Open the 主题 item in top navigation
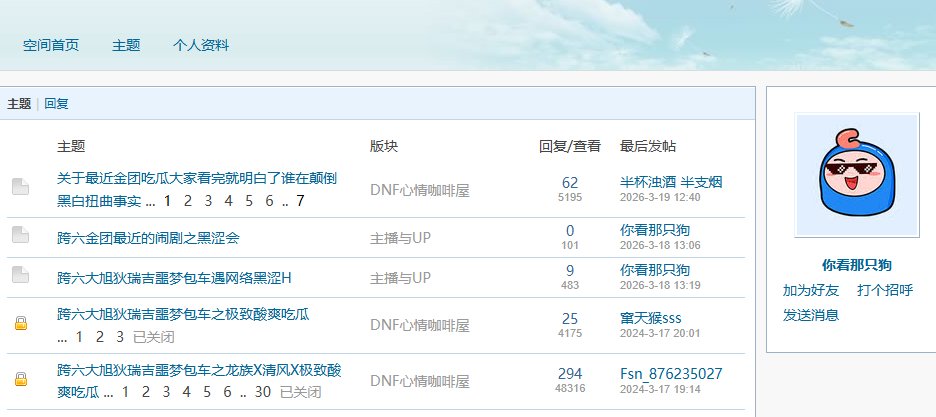The height and width of the screenshot is (417, 936). [x=126, y=45]
